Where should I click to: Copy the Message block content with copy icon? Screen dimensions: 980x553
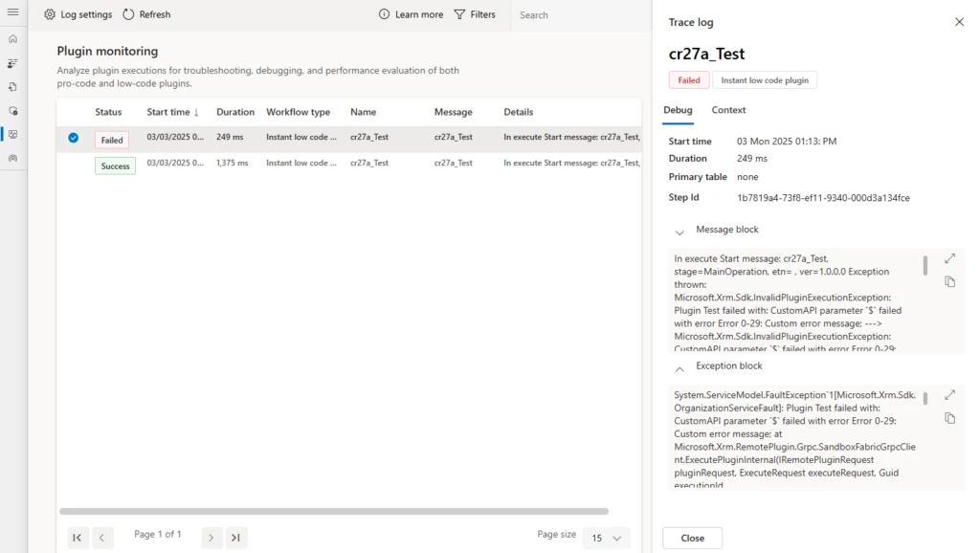(949, 281)
